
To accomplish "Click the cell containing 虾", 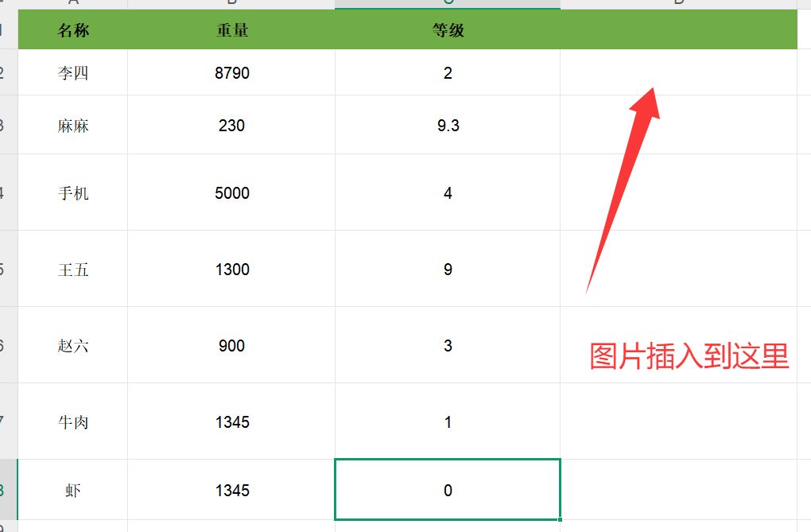I will point(73,490).
